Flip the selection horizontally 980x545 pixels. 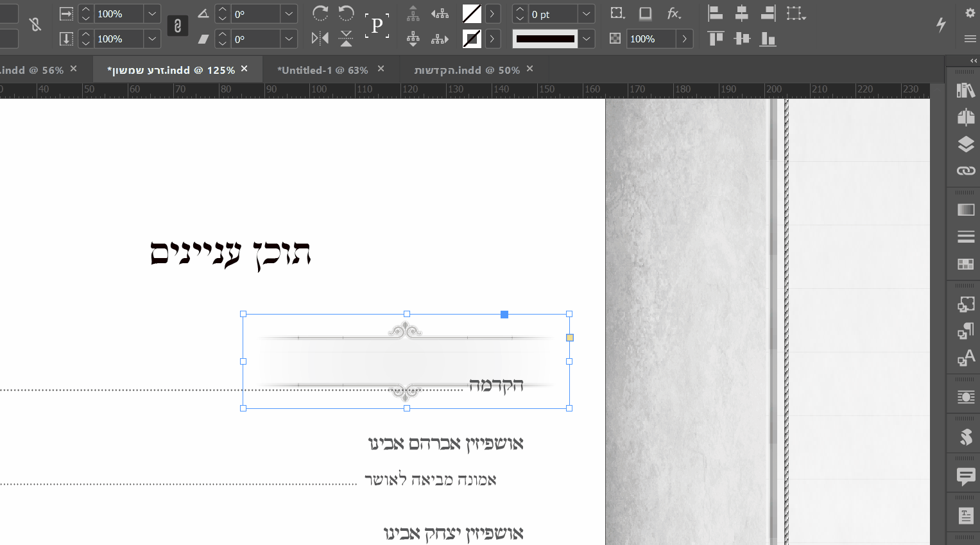320,39
